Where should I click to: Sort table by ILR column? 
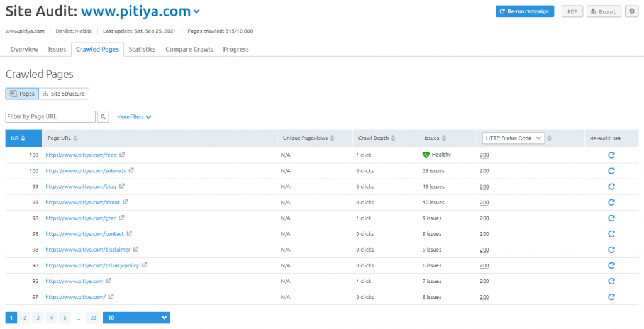pos(23,138)
